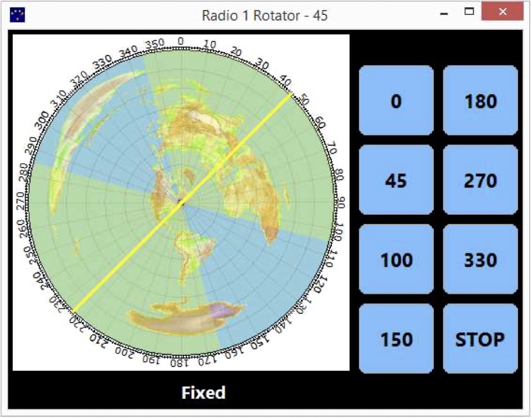Image resolution: width=532 pixels, height=418 pixels.
Task: Click the Fixed status label
Action: pos(203,392)
